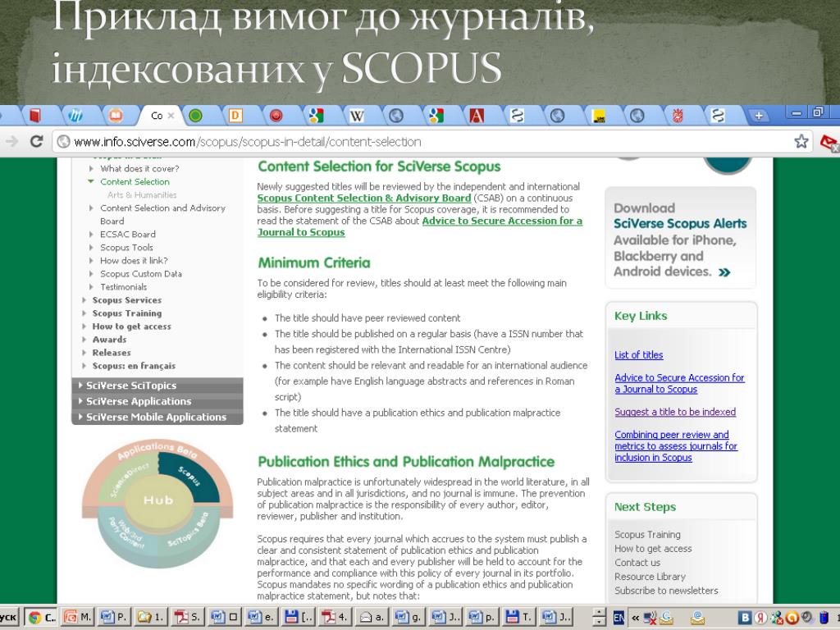The width and height of the screenshot is (840, 630).
Task: Open 'Contact us' under Next Steps
Action: [637, 563]
